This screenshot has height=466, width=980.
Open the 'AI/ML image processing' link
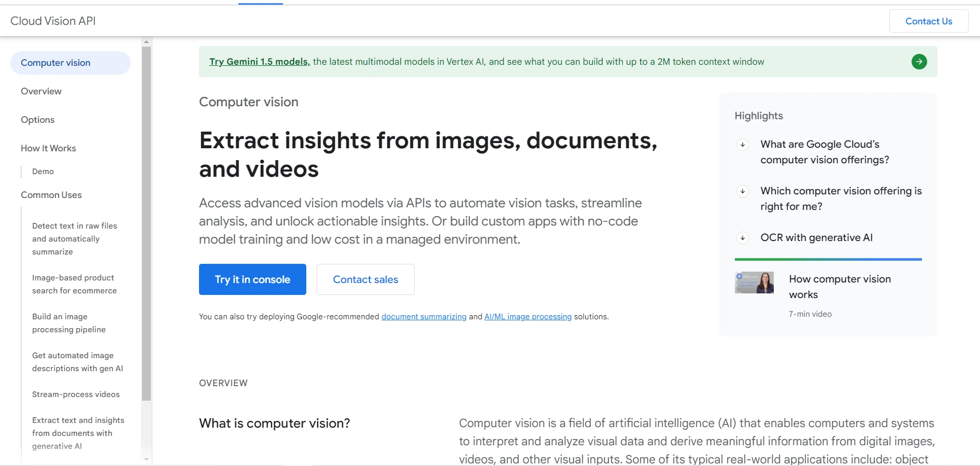(528, 317)
